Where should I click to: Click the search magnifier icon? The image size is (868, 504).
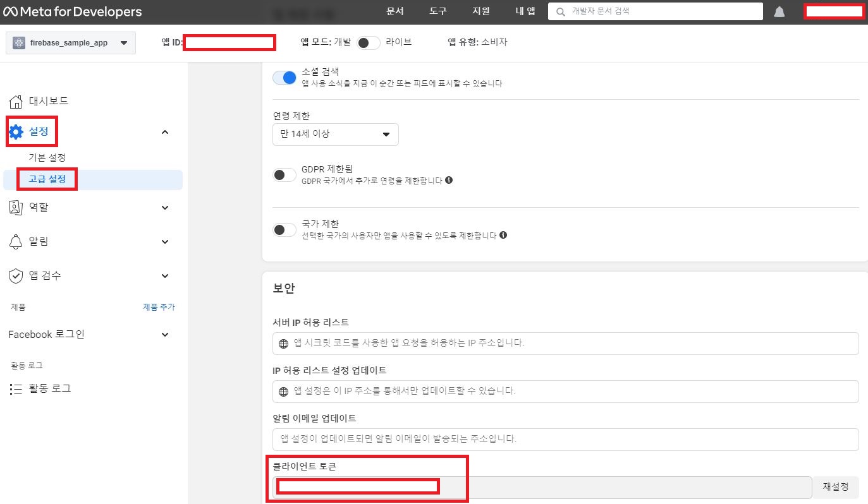pyautogui.click(x=560, y=11)
